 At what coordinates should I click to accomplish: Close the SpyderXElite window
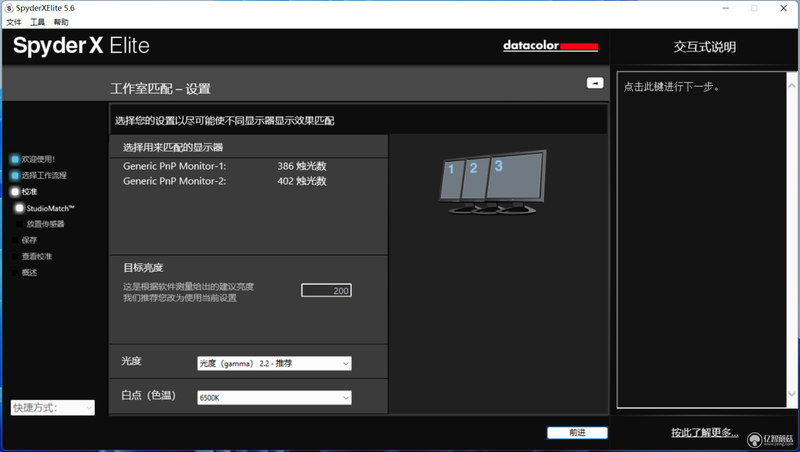click(784, 8)
